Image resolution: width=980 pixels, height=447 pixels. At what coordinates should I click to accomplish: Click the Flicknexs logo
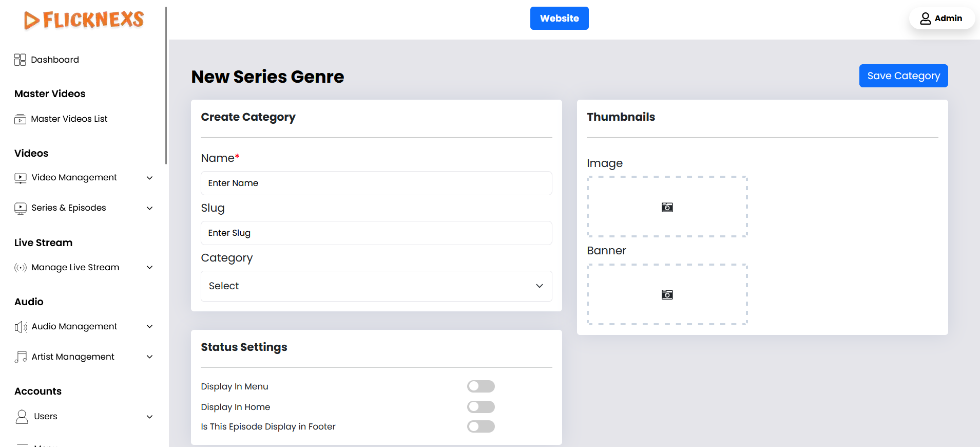point(84,20)
